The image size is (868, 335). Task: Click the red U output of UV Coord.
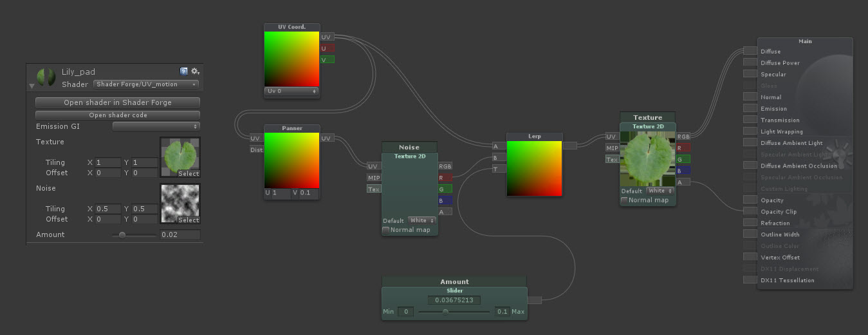tap(327, 48)
